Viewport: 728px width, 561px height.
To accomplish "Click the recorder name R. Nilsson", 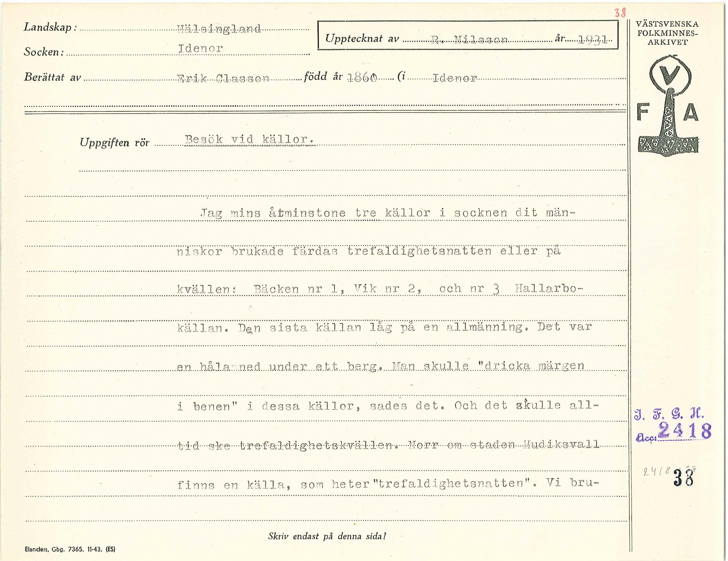I will click(469, 40).
